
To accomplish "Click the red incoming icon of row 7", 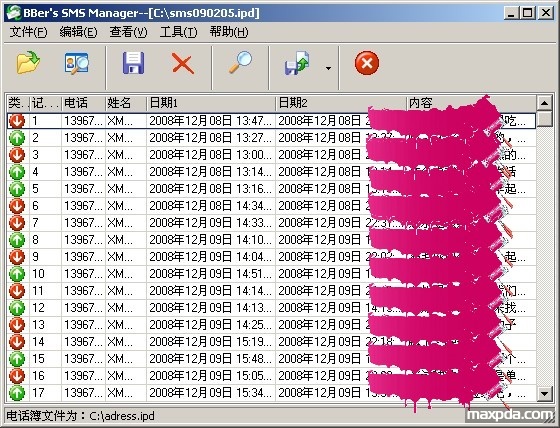I will (16, 223).
